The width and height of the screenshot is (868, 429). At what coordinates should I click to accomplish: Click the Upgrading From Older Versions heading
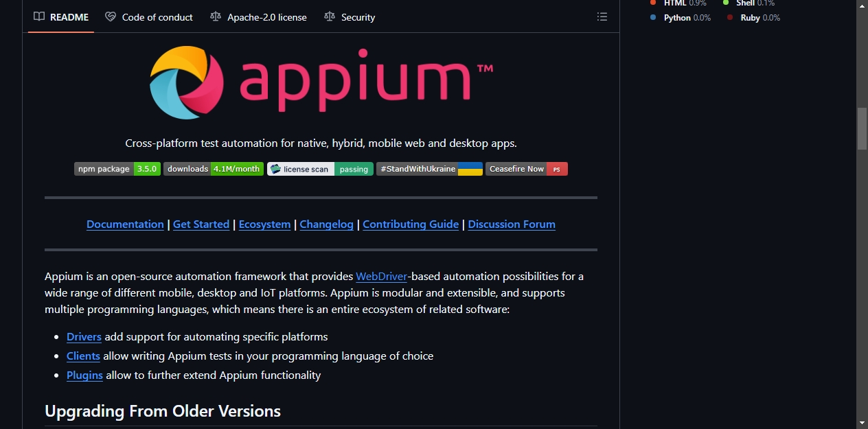click(163, 411)
